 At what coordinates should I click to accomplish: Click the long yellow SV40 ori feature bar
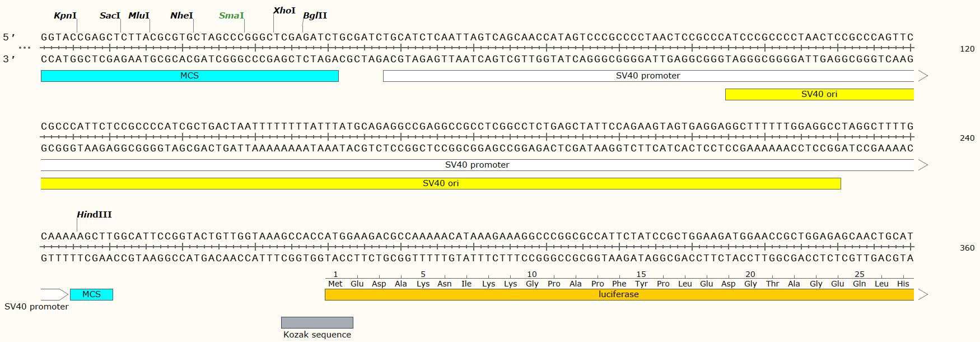pyautogui.click(x=440, y=183)
